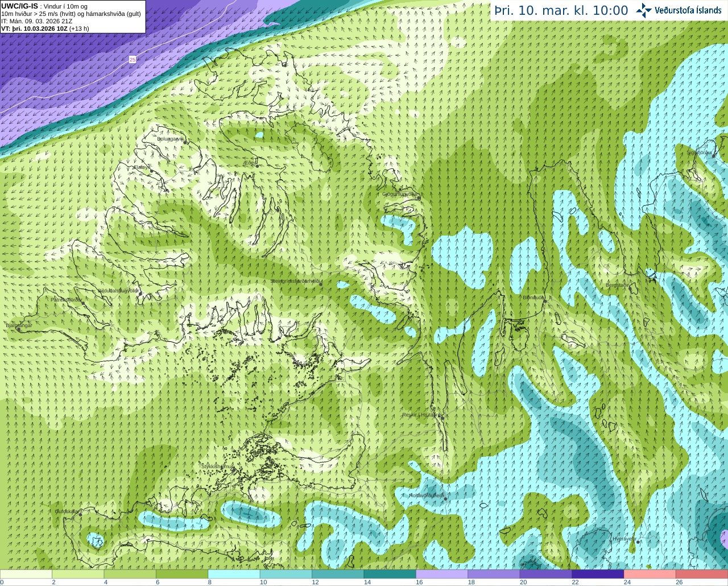Select the Gufuskálar station label

[x=67, y=511]
